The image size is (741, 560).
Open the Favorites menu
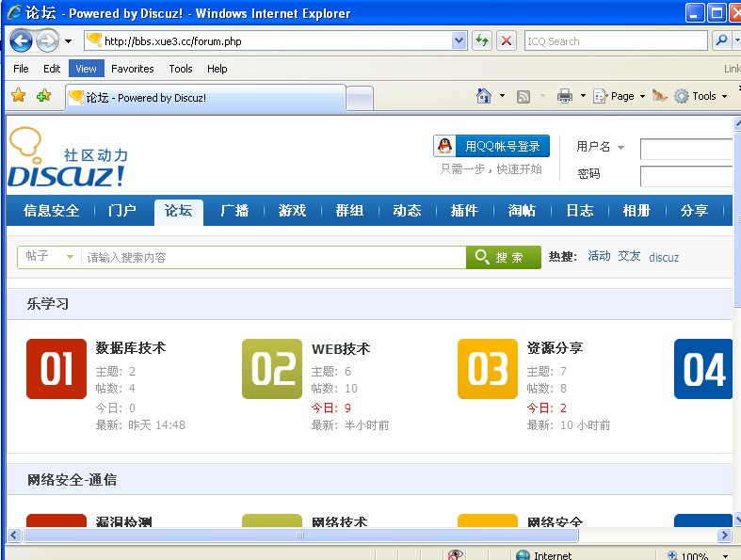click(x=132, y=69)
